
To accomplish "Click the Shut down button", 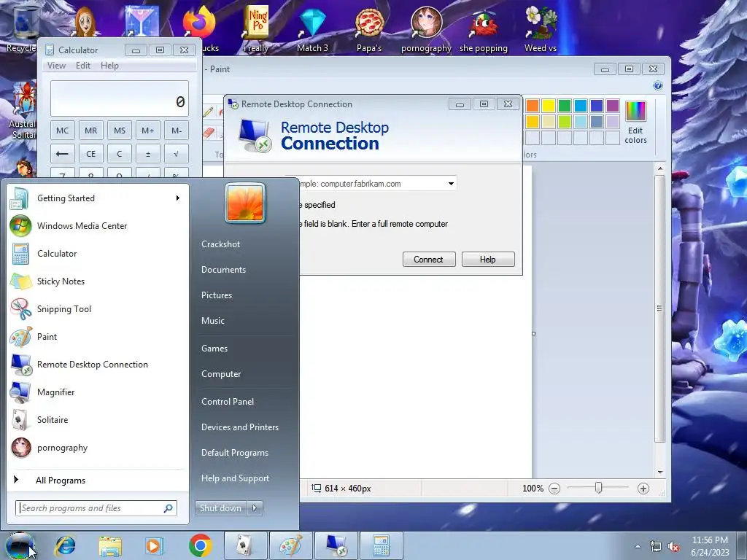I will 220,508.
